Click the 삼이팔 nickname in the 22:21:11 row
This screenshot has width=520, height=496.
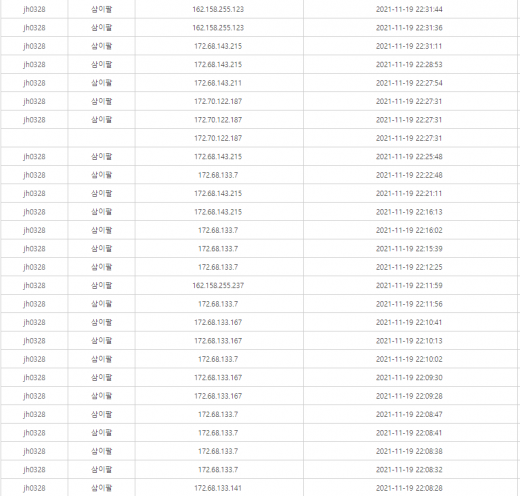coord(102,193)
